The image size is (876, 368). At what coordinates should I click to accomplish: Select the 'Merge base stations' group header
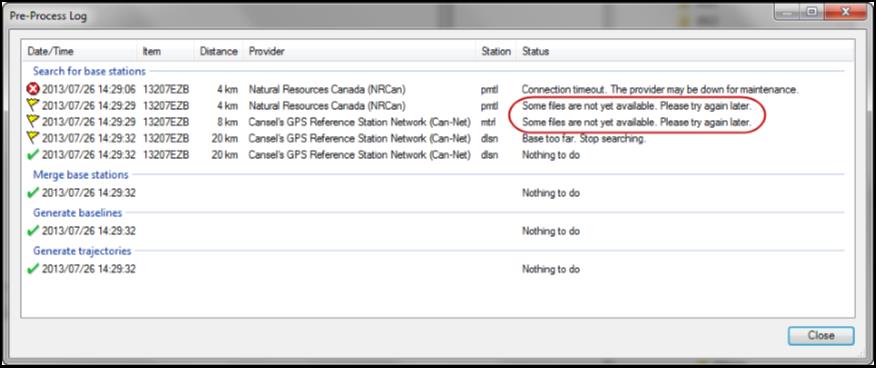(x=80, y=175)
